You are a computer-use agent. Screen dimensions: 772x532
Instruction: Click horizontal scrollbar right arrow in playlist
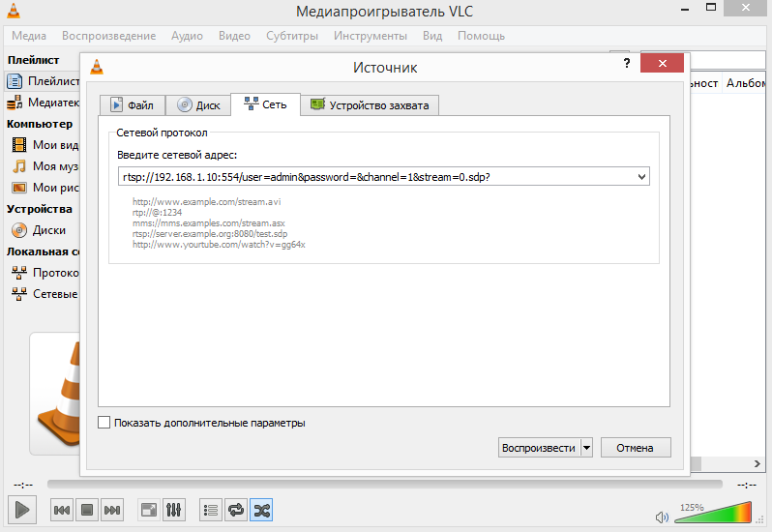coord(757,463)
